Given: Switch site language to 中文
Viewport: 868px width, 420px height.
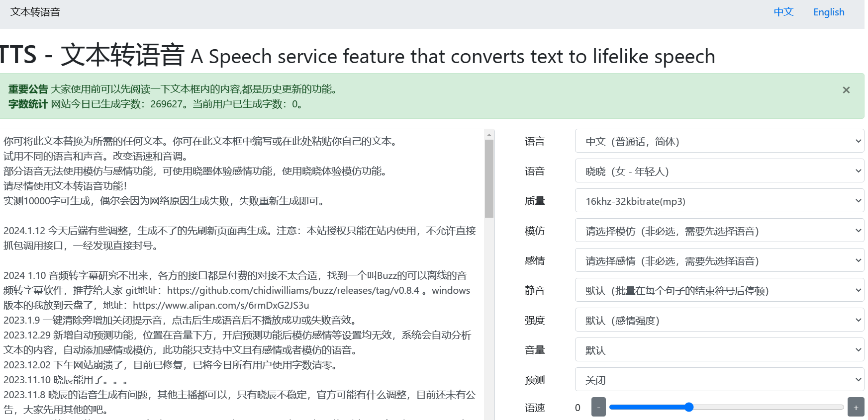Looking at the screenshot, I should [783, 12].
